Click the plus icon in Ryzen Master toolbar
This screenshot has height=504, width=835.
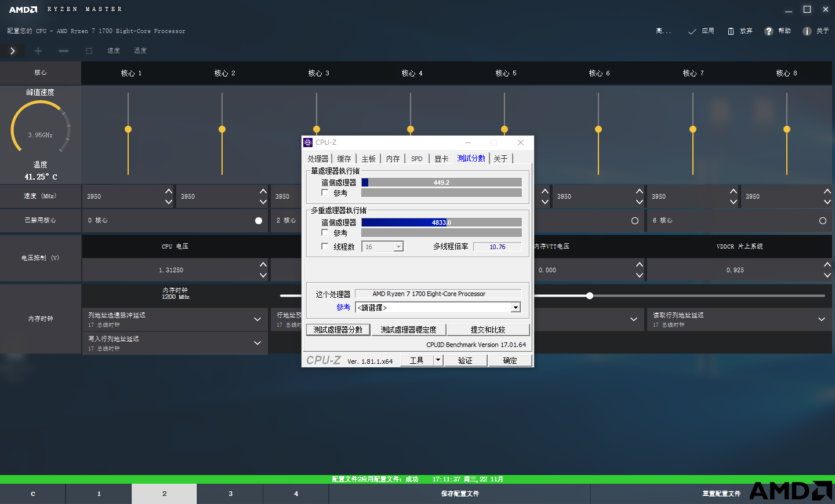tap(38, 51)
